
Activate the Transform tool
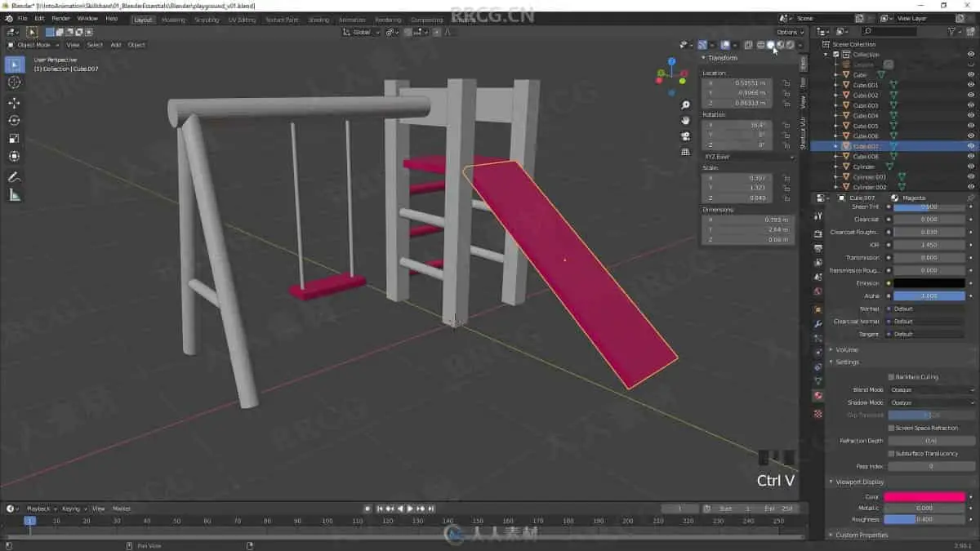tap(14, 156)
